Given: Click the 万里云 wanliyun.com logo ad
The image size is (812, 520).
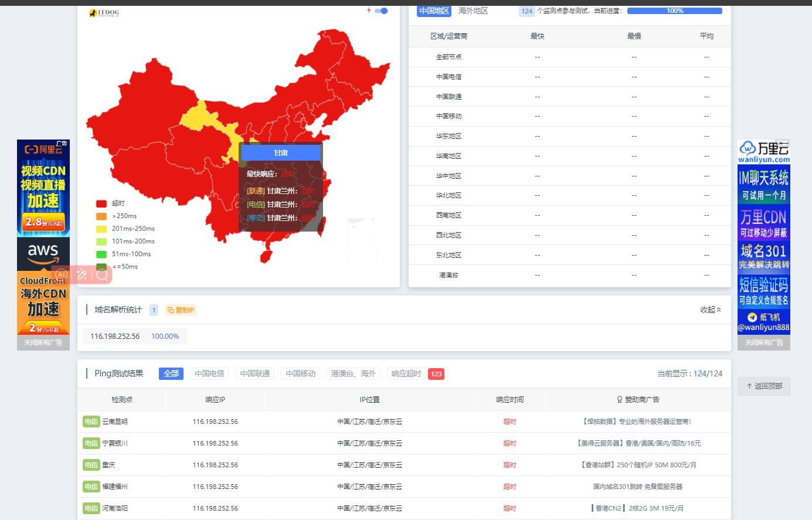Looking at the screenshot, I should pyautogui.click(x=764, y=152).
